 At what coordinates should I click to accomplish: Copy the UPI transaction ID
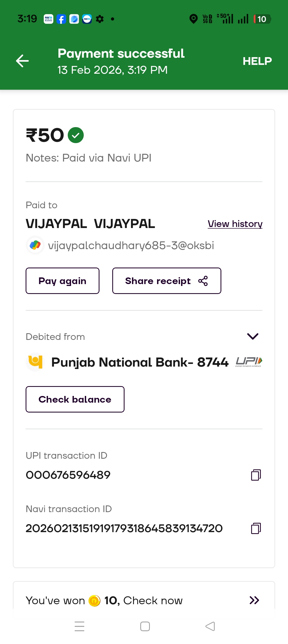click(x=256, y=475)
